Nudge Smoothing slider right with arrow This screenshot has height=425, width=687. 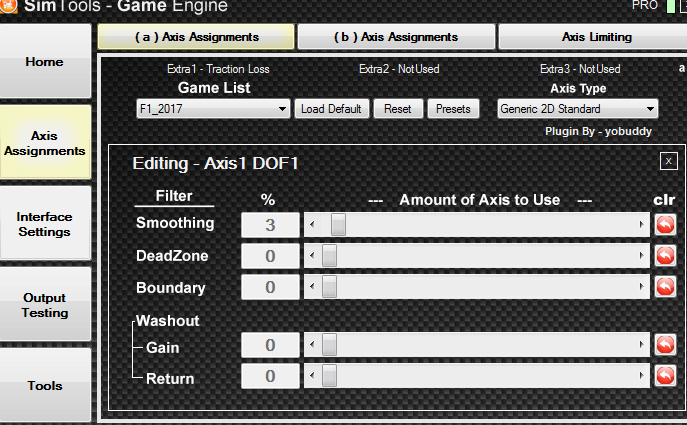641,225
